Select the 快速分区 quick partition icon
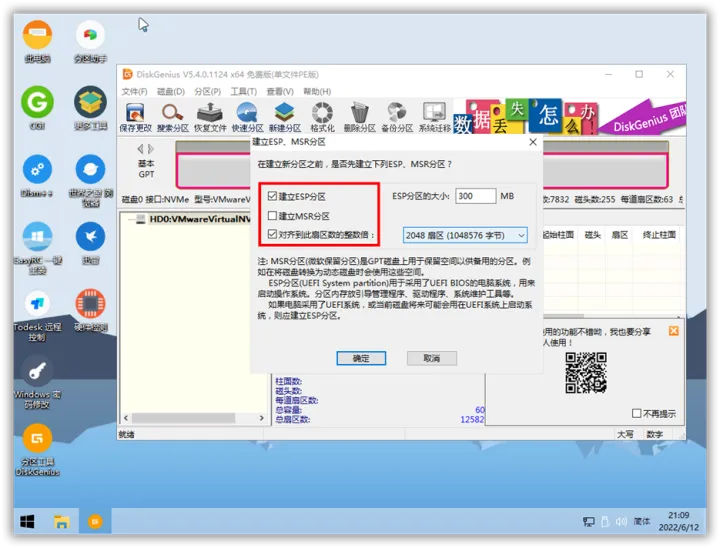The width and height of the screenshot is (720, 548). (247, 118)
